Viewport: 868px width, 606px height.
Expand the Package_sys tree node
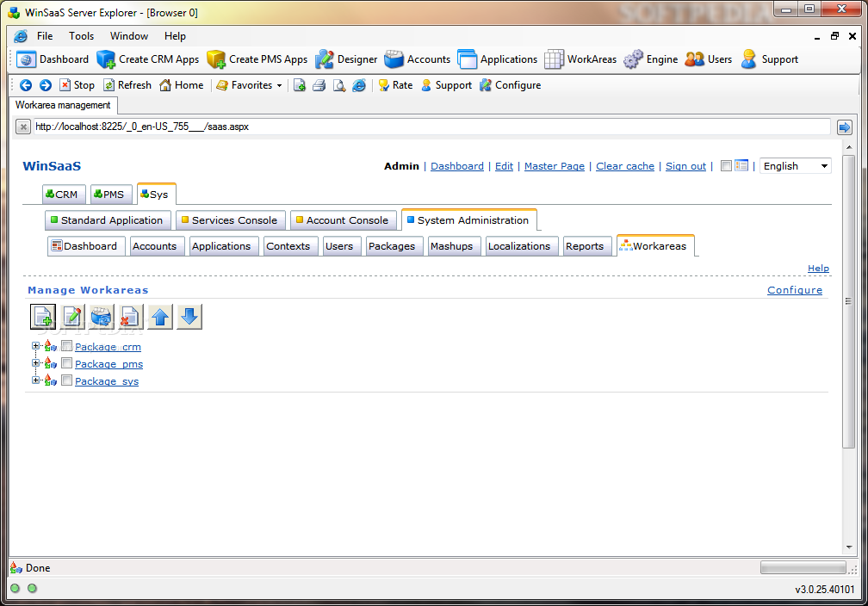tap(35, 380)
